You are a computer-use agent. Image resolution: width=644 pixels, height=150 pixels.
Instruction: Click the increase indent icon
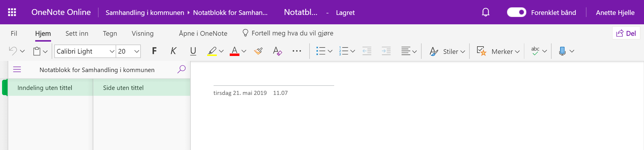point(386,51)
